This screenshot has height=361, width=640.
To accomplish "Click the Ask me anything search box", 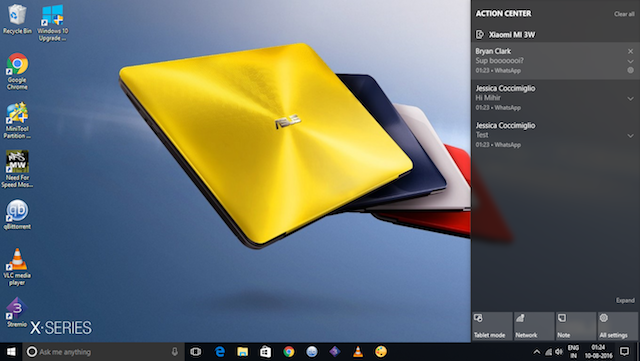I will tap(103, 352).
